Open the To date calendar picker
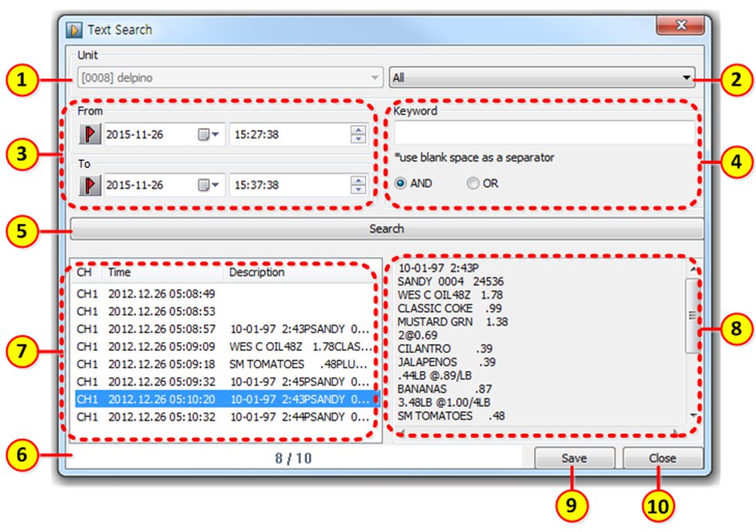Viewport: 756px width, 532px height. (x=209, y=185)
